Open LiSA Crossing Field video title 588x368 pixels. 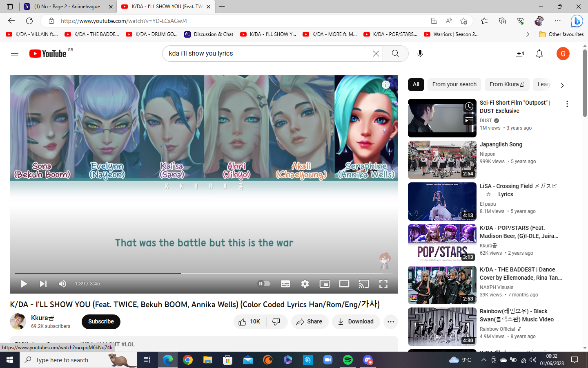(519, 190)
